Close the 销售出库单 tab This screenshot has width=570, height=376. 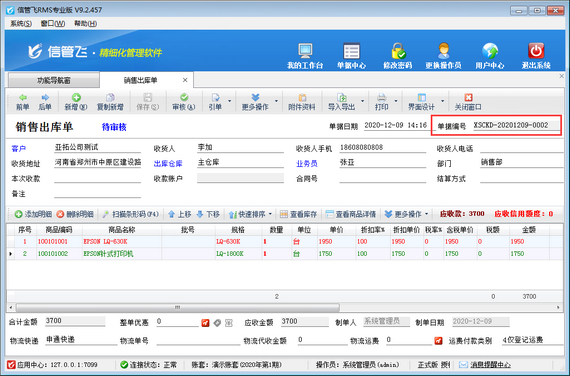pyautogui.click(x=185, y=80)
